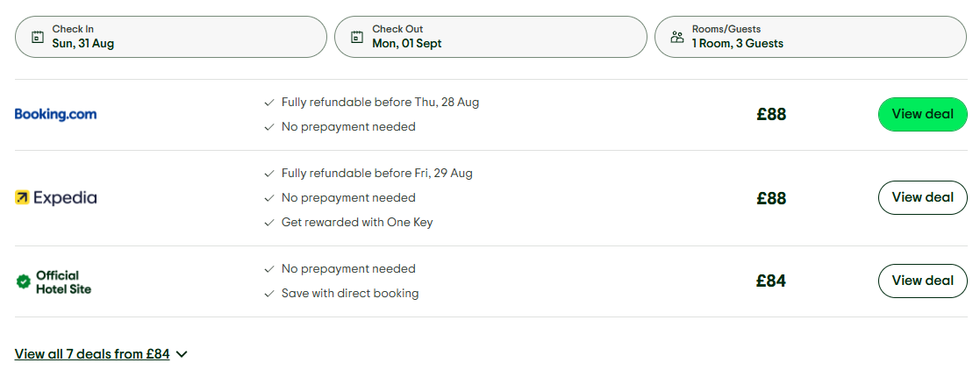Image resolution: width=980 pixels, height=377 pixels.
Task: Click the Expedia £88 price
Action: click(771, 198)
